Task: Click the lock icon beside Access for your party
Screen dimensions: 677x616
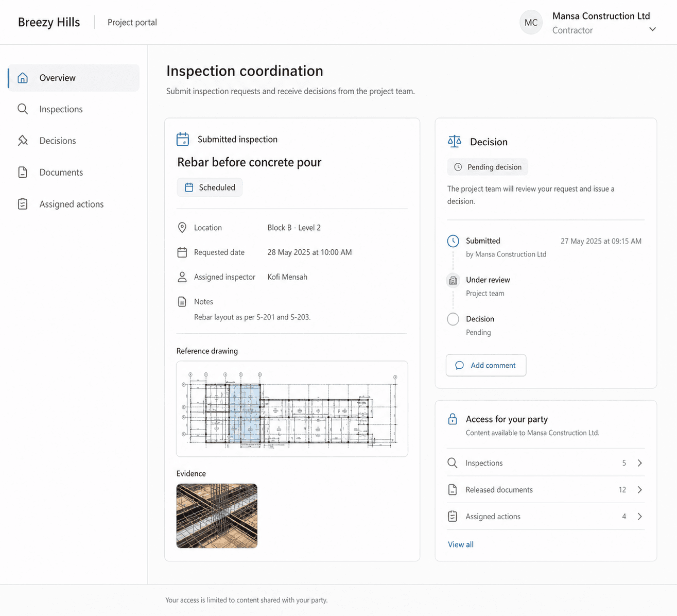Action: [453, 419]
